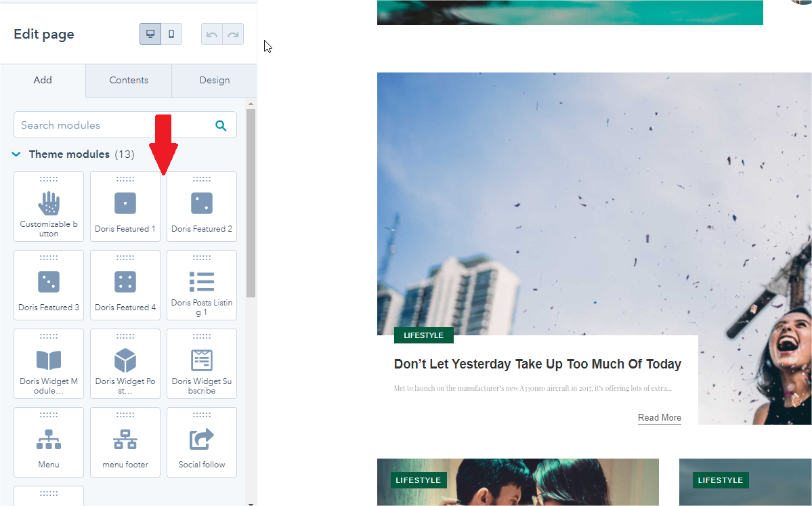The image size is (812, 506).
Task: Click the undo arrow button
Action: pos(212,34)
